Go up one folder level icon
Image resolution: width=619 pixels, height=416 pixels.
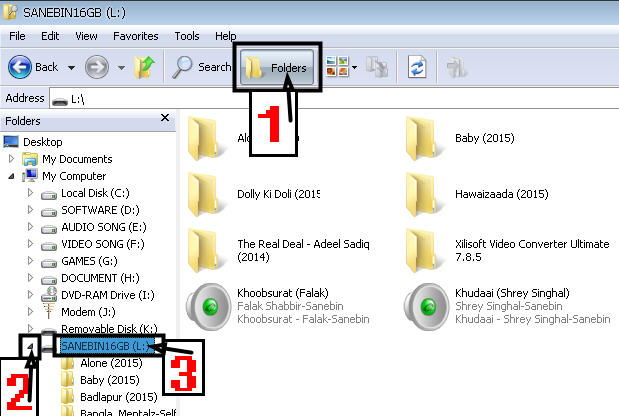point(144,67)
